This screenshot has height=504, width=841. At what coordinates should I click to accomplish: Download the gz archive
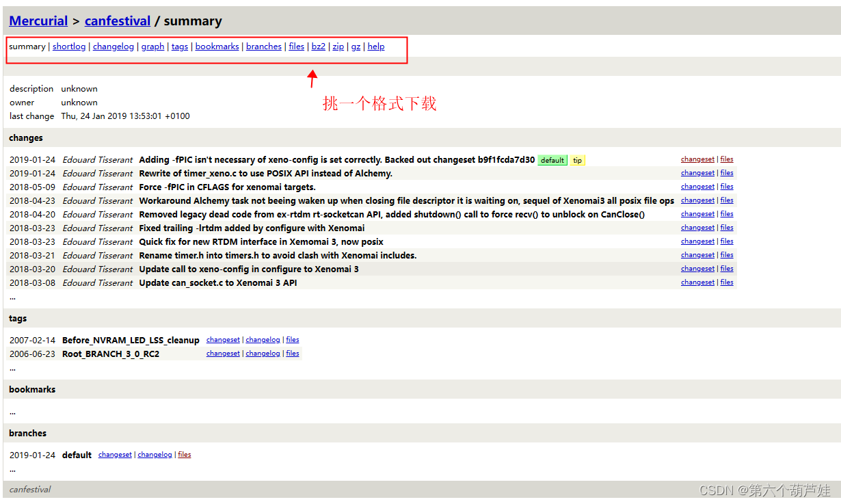click(x=356, y=47)
